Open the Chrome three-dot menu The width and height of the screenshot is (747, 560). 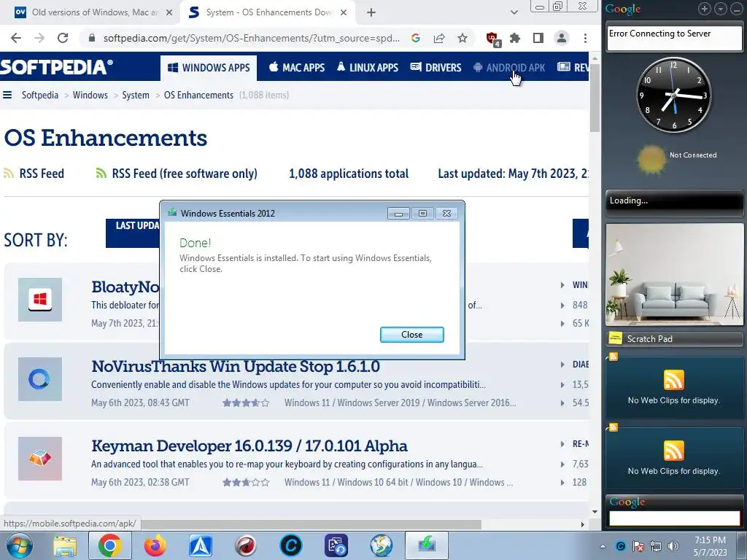click(x=585, y=38)
